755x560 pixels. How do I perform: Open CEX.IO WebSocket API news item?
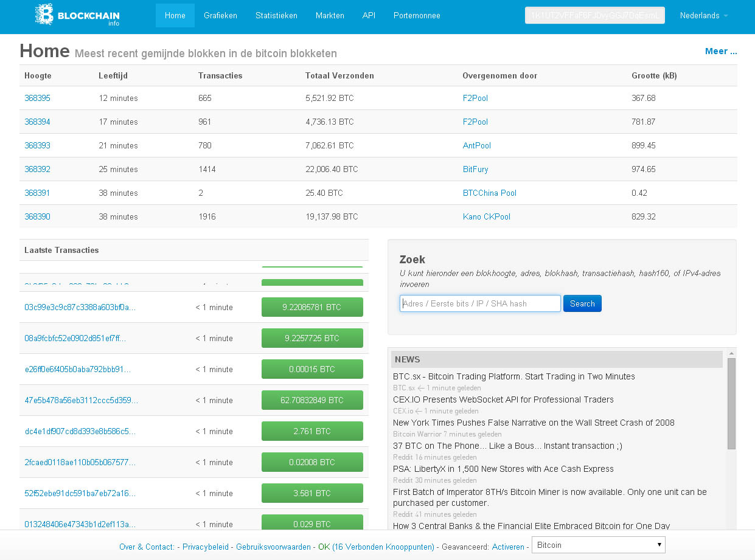point(503,399)
